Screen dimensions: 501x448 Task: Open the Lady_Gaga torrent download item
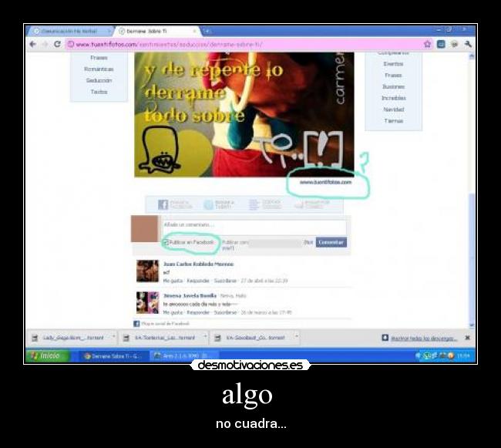click(72, 338)
